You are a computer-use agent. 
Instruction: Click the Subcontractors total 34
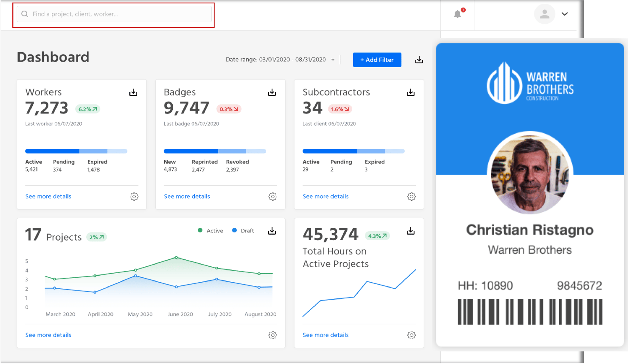pyautogui.click(x=312, y=108)
